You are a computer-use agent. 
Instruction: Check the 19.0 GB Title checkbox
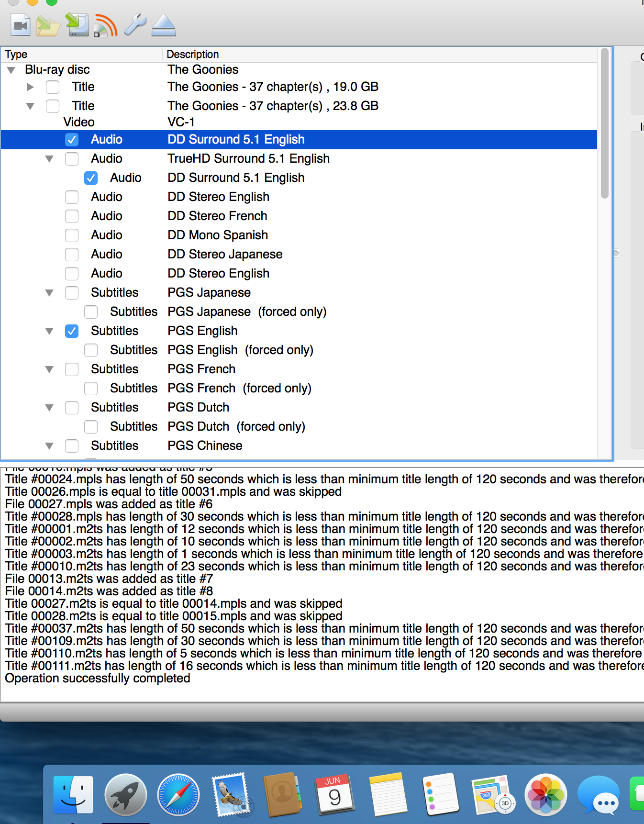[53, 87]
